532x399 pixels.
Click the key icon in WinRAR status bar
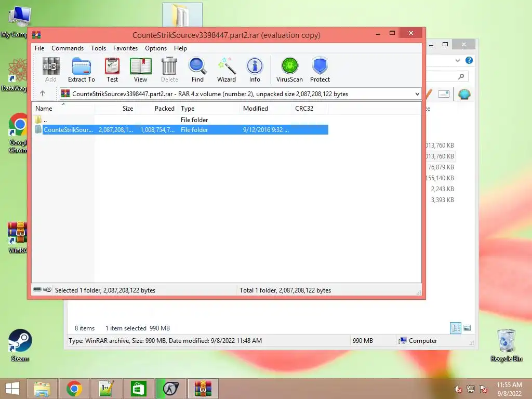pyautogui.click(x=47, y=289)
